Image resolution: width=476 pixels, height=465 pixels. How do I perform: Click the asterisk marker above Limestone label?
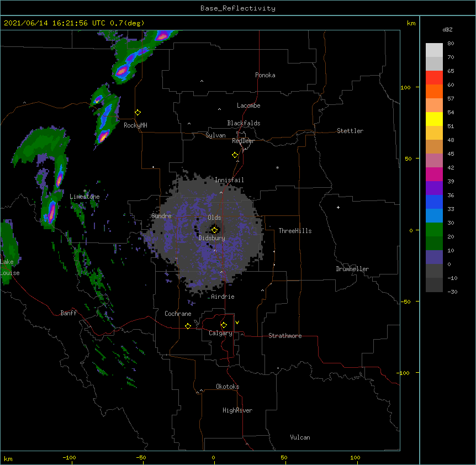85,191
